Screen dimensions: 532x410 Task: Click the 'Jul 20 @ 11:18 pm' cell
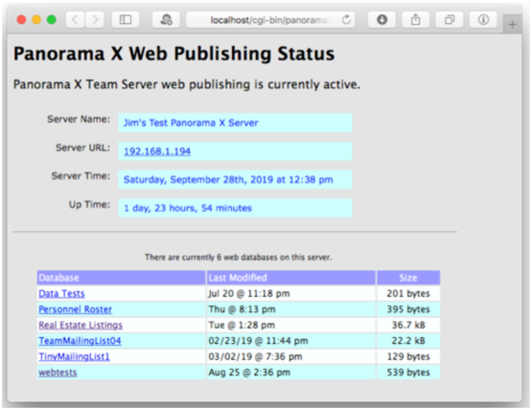coord(291,293)
